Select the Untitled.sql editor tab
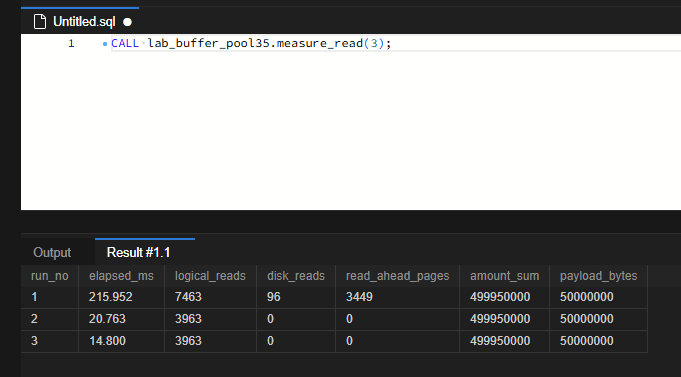This screenshot has width=681, height=377. [x=80, y=21]
